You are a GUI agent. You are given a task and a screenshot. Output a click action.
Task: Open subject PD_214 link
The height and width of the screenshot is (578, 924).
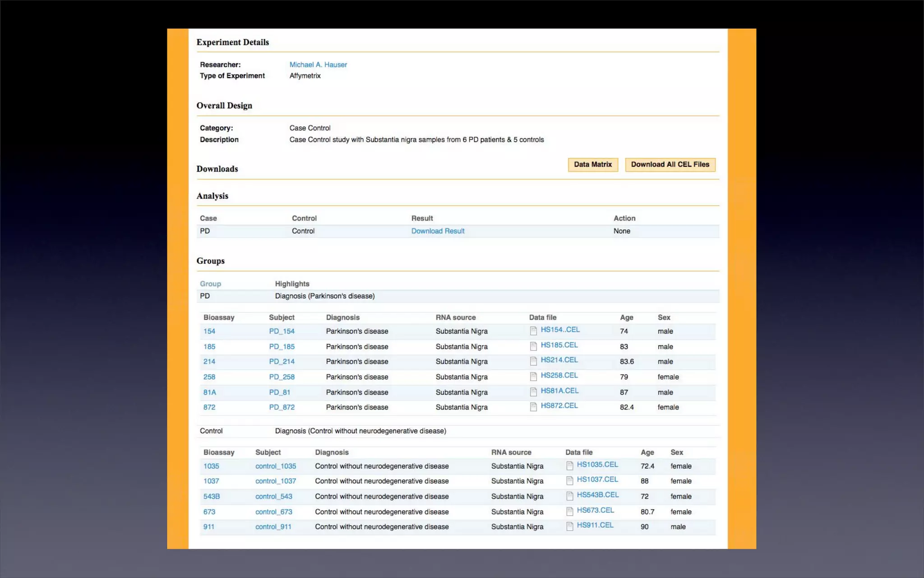[x=282, y=361]
